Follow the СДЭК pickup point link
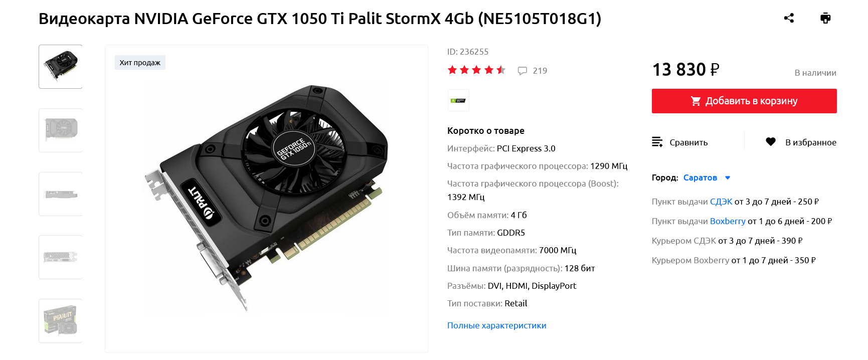The height and width of the screenshot is (360, 868). (721, 202)
